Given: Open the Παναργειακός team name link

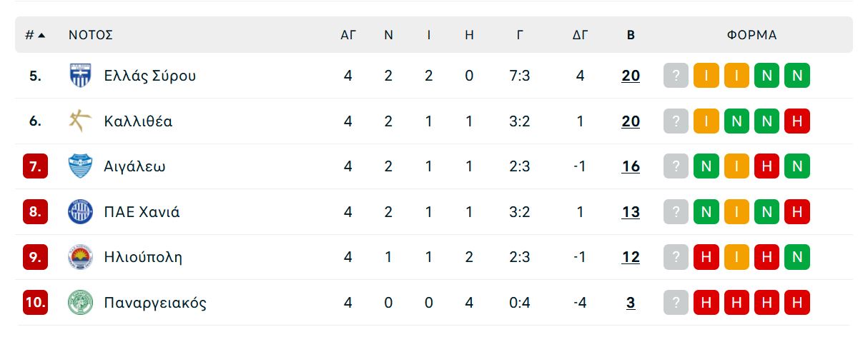Looking at the screenshot, I should (x=155, y=303).
